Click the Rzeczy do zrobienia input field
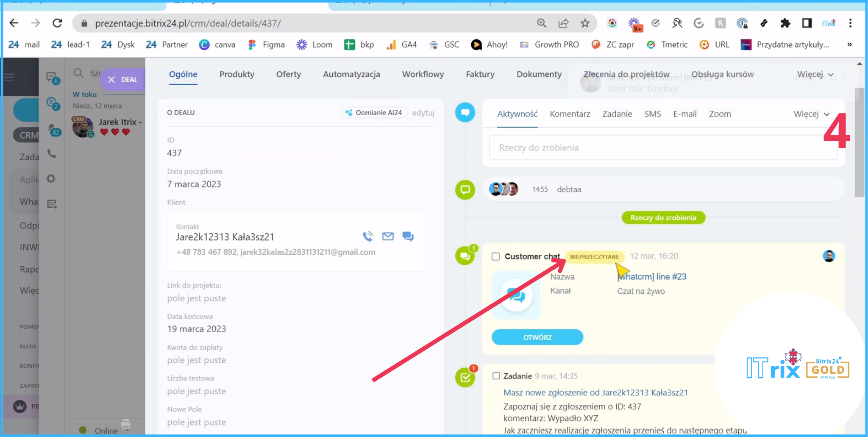 pyautogui.click(x=663, y=148)
